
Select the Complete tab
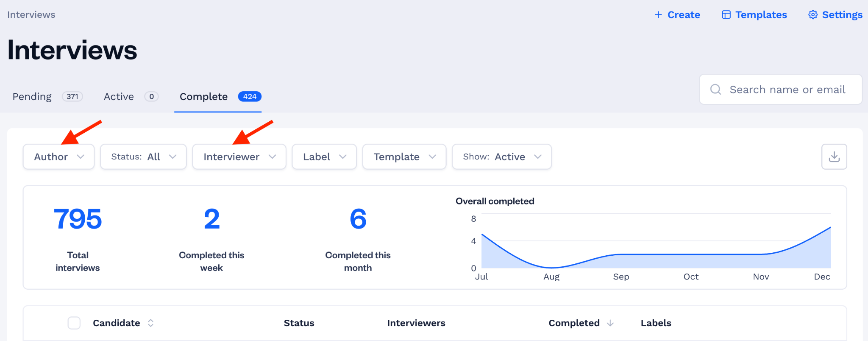click(218, 98)
